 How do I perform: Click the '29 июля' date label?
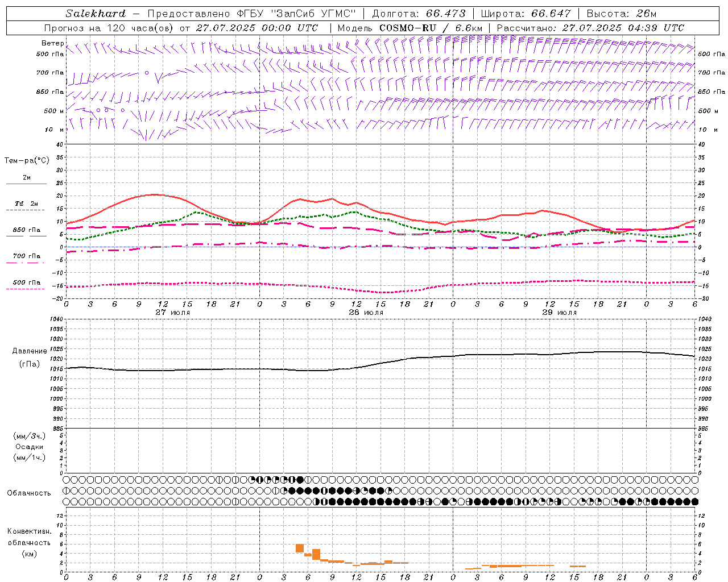[560, 313]
